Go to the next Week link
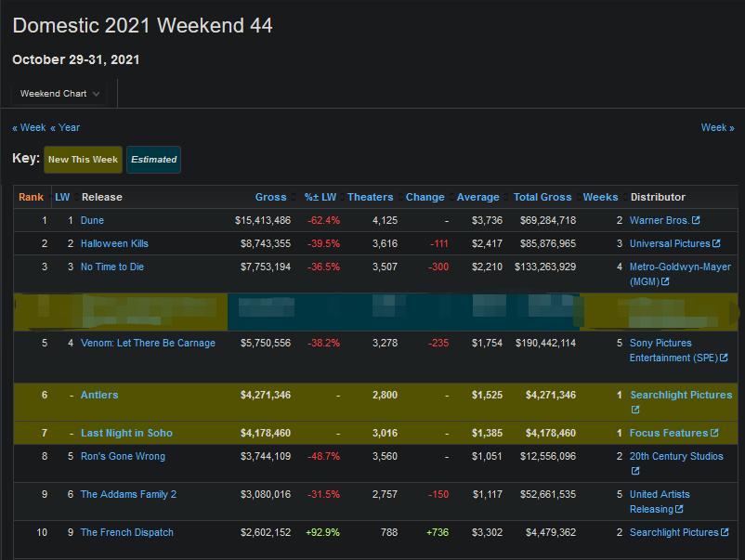Image resolution: width=745 pixels, height=560 pixels. point(717,127)
